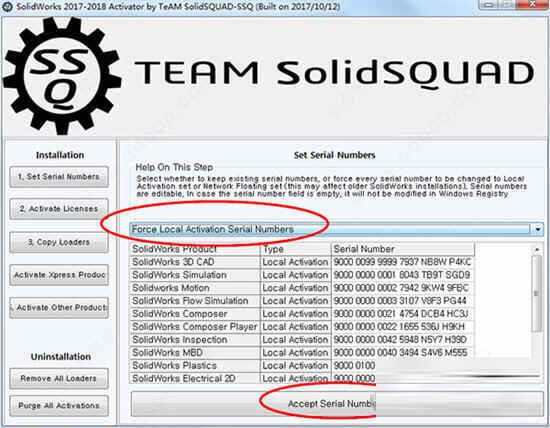The height and width of the screenshot is (428, 550).
Task: Click the serial table vertical scrollbar thumb
Action: click(x=537, y=293)
